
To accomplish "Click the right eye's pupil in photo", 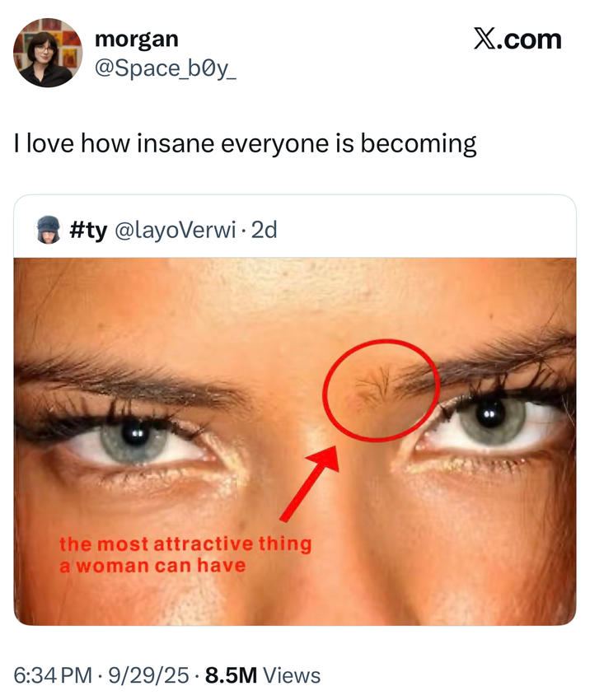I will coord(492,411).
